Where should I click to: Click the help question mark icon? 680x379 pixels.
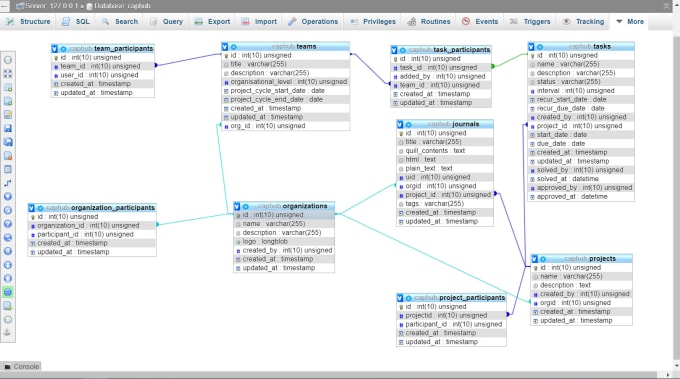click(8, 224)
